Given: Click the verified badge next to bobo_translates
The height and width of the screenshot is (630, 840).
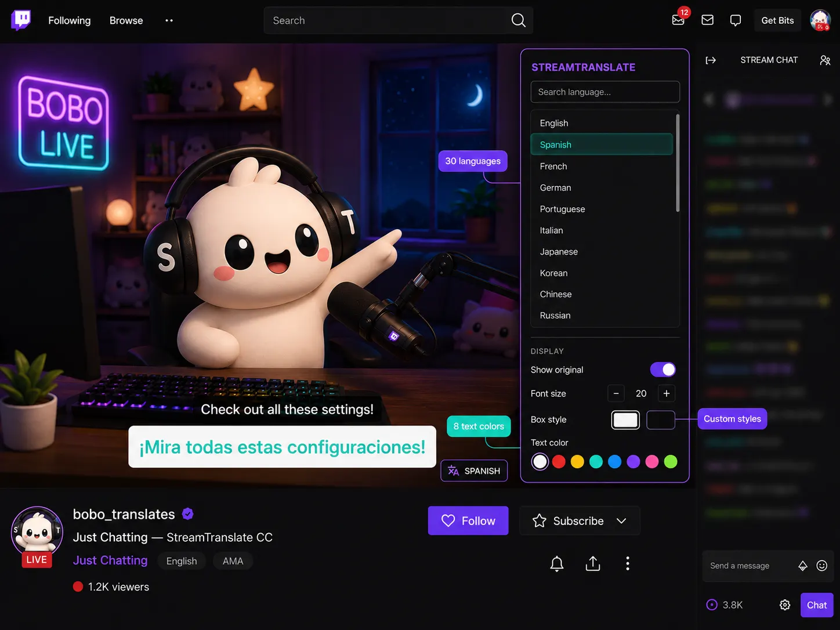Looking at the screenshot, I should [x=187, y=514].
